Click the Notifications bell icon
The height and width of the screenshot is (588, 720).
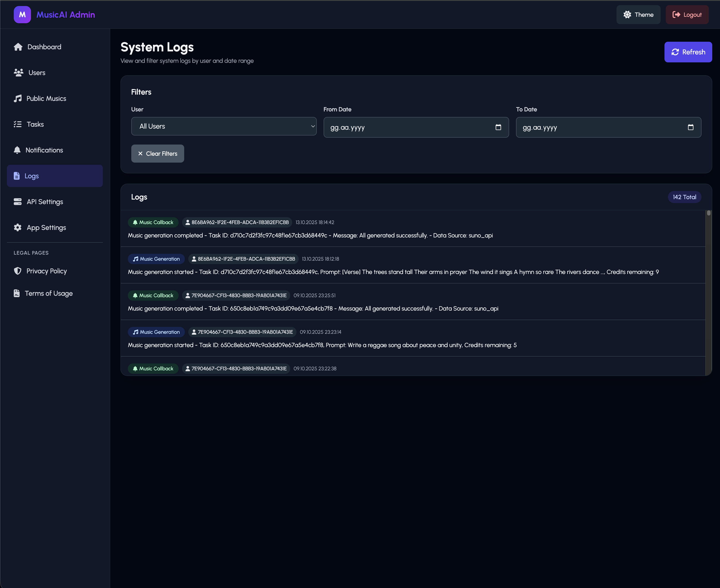(x=17, y=150)
